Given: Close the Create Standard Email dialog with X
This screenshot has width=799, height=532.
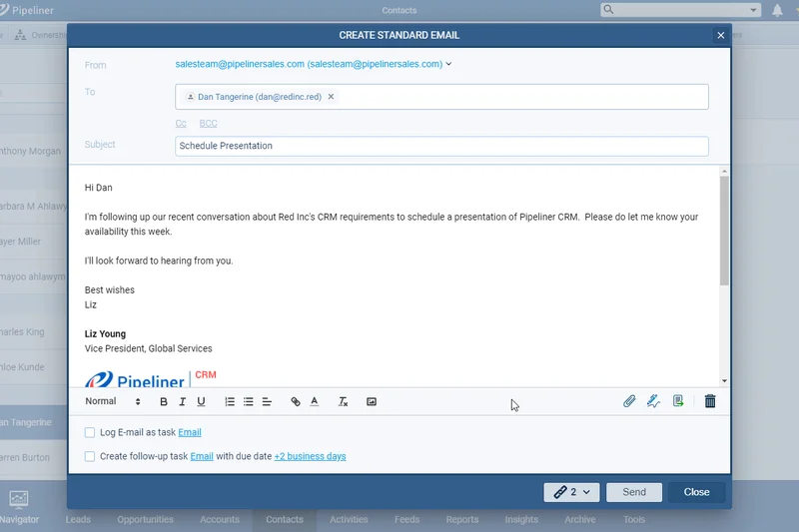Looking at the screenshot, I should pos(720,35).
